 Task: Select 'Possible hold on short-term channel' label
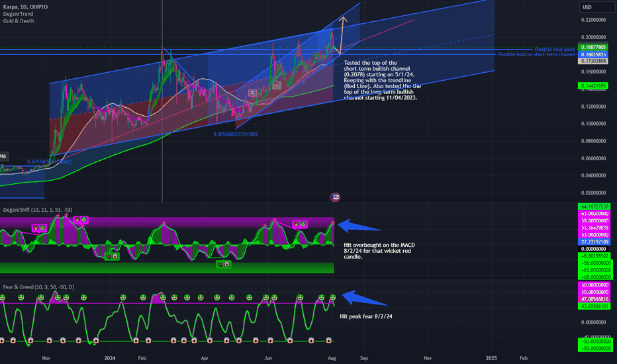[x=536, y=54]
